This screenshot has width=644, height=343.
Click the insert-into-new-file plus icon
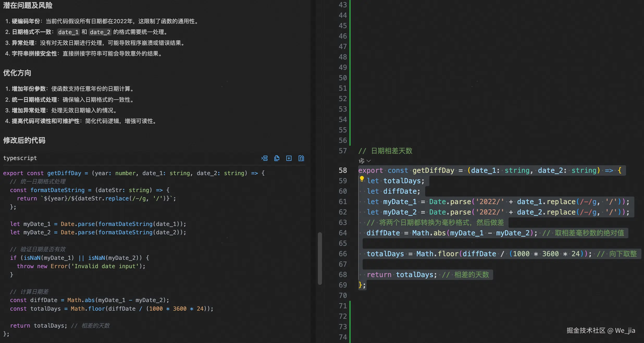point(289,158)
